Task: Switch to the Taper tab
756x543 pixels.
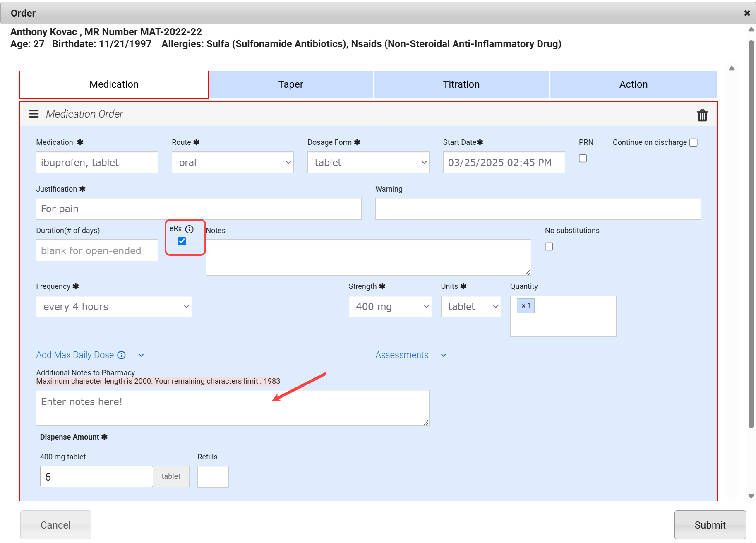Action: point(290,84)
